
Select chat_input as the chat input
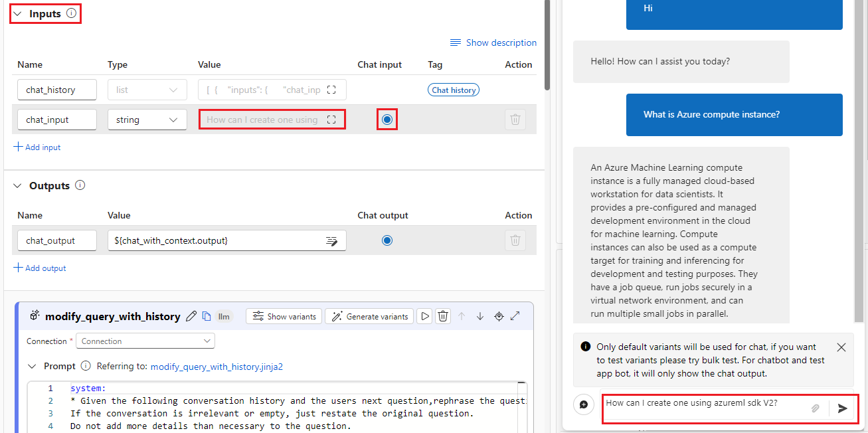[387, 119]
